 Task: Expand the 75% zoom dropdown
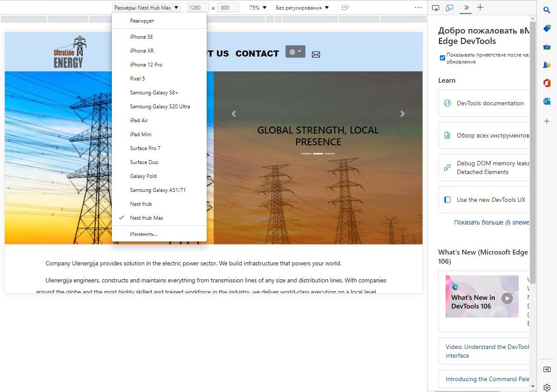click(258, 7)
